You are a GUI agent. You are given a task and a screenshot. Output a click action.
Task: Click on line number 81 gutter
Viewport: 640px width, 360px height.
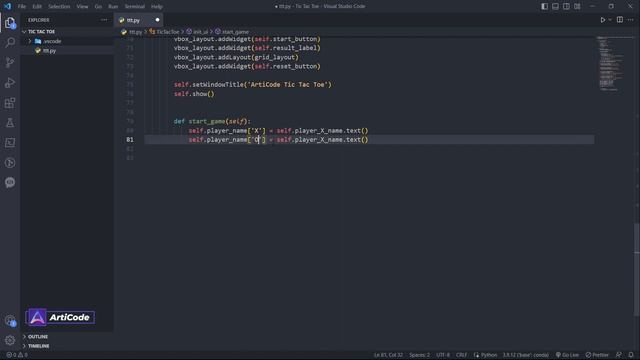(129, 140)
